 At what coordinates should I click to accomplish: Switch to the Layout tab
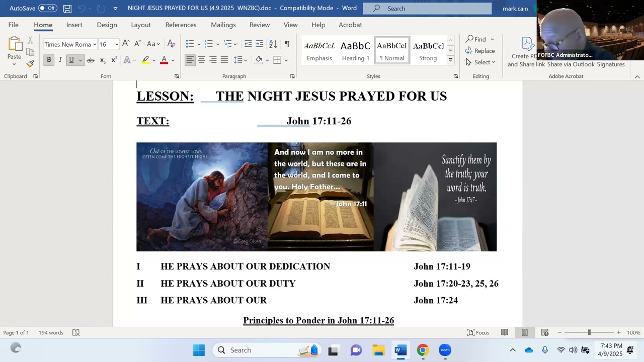point(141,25)
